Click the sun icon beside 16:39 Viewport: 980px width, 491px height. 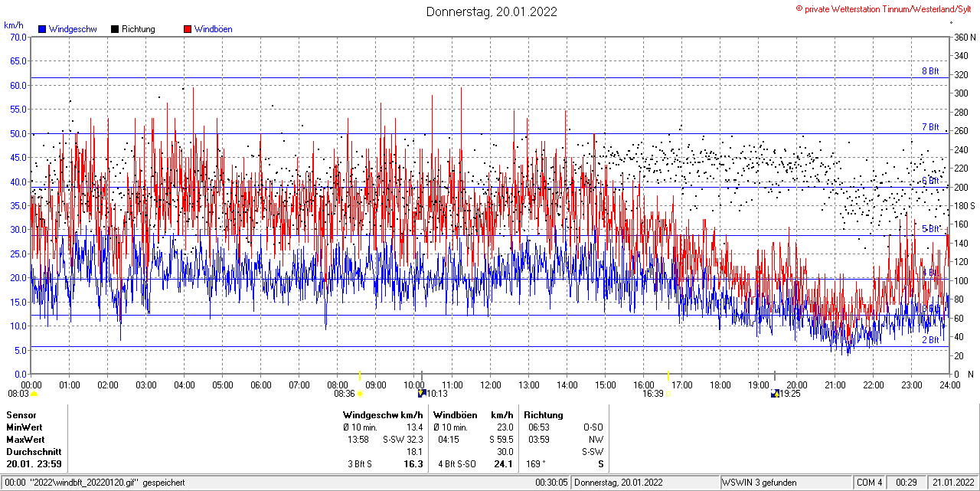[668, 394]
